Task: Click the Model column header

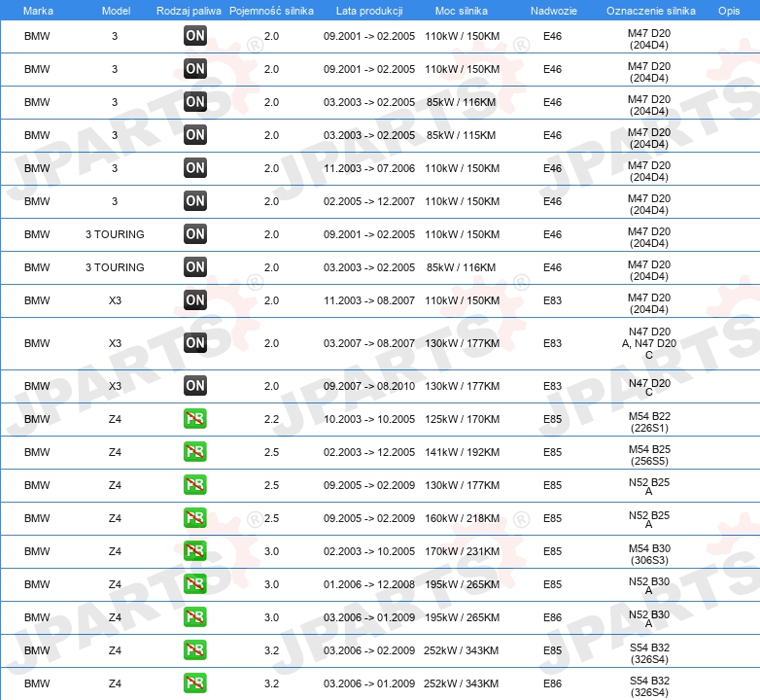Action: pos(116,11)
